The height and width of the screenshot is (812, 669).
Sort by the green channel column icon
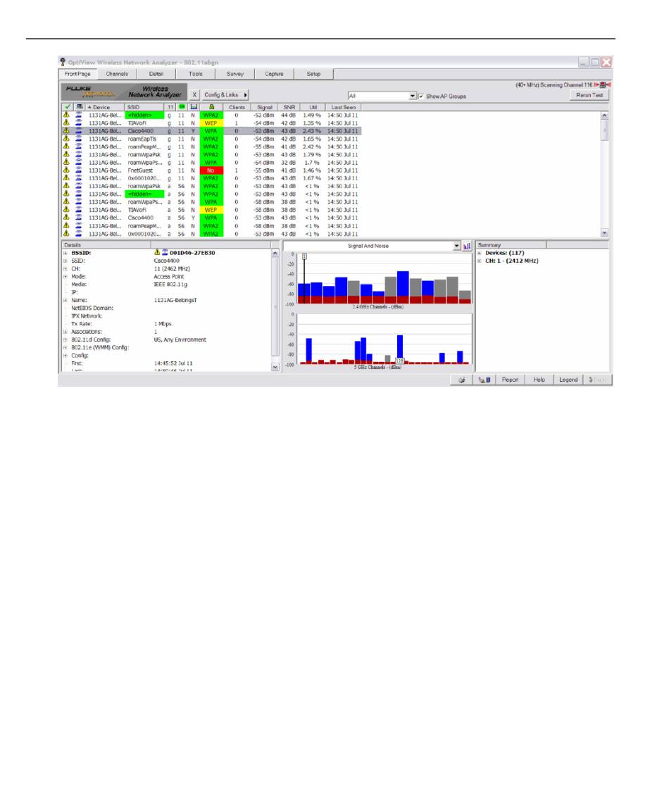coord(182,107)
